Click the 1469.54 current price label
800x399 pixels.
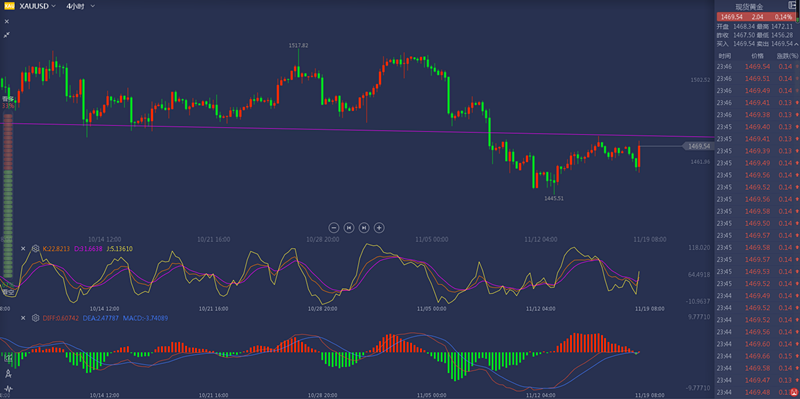pyautogui.click(x=697, y=146)
